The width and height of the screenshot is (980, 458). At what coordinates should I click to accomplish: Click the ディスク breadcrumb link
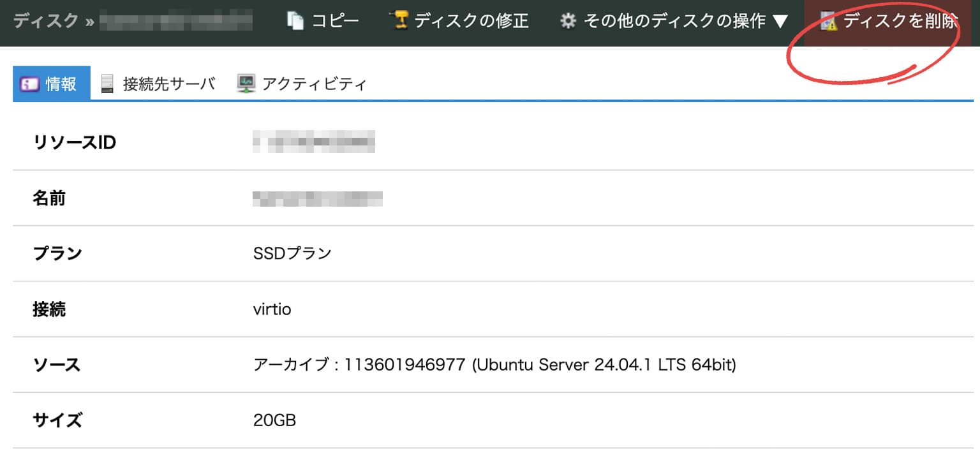[x=46, y=21]
